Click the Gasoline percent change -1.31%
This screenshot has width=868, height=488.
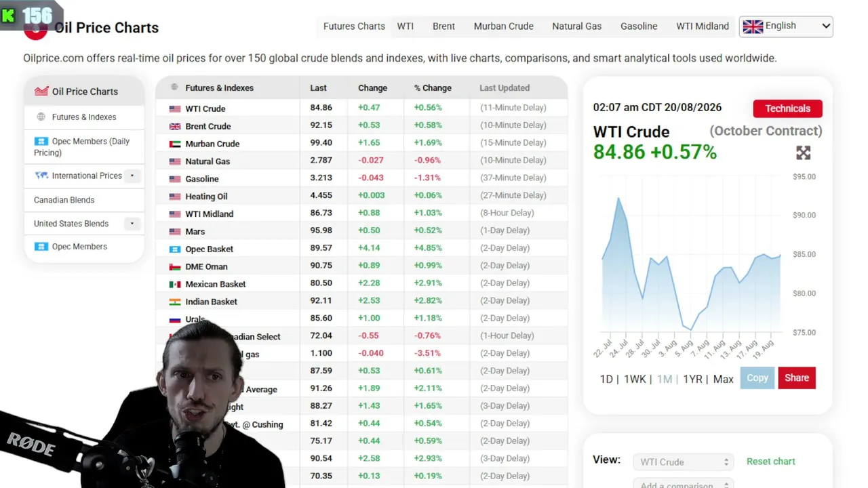(x=428, y=178)
